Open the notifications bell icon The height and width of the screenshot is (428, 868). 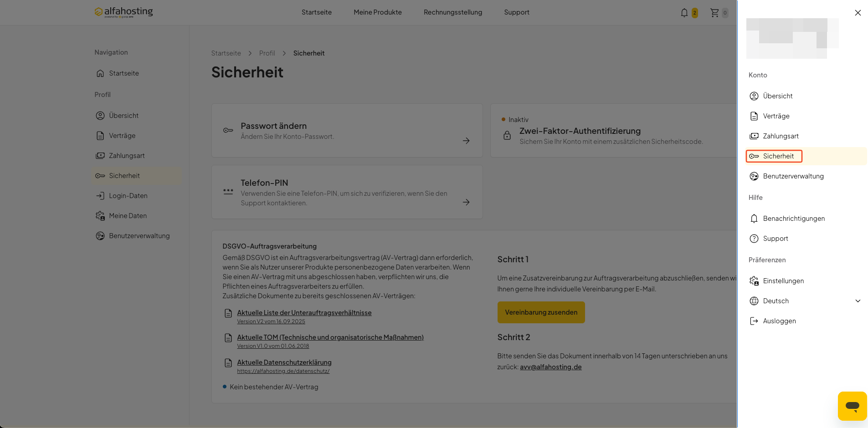click(684, 13)
